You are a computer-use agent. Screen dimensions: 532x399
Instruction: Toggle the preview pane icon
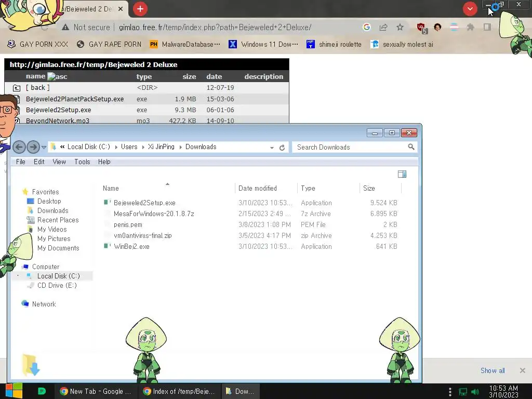tap(402, 174)
